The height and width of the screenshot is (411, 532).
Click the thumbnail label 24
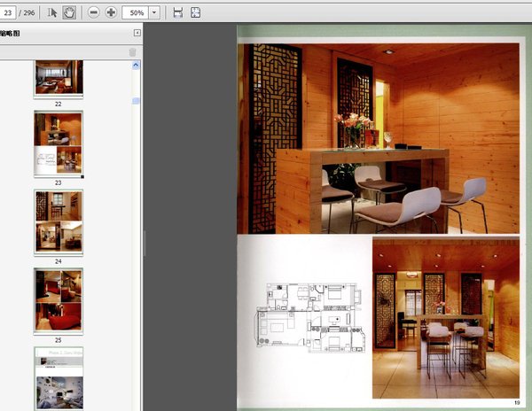coord(59,261)
